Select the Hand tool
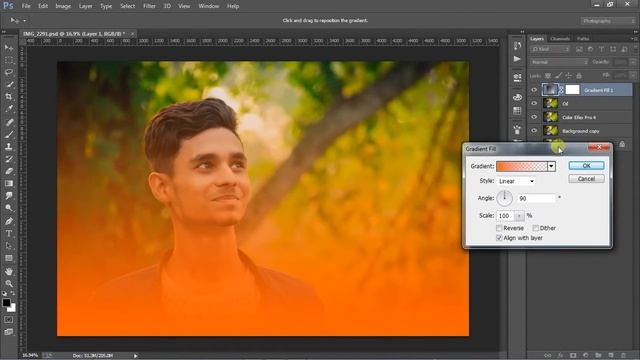The height and width of the screenshot is (360, 640). point(9,271)
